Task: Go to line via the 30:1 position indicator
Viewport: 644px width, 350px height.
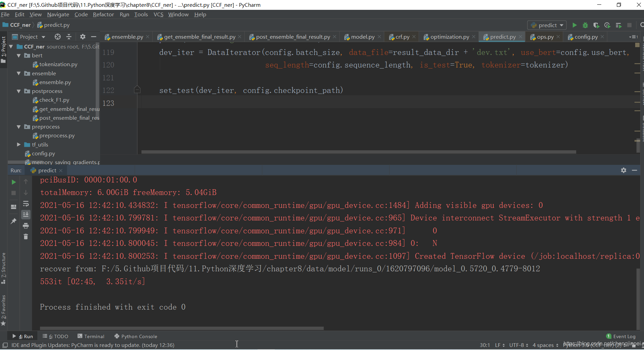Action: pyautogui.click(x=485, y=345)
